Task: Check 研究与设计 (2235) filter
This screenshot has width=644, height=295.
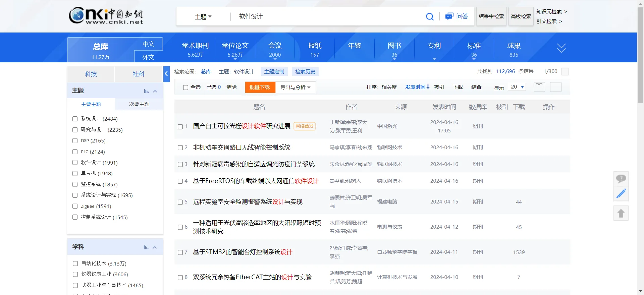Action: 75,130
